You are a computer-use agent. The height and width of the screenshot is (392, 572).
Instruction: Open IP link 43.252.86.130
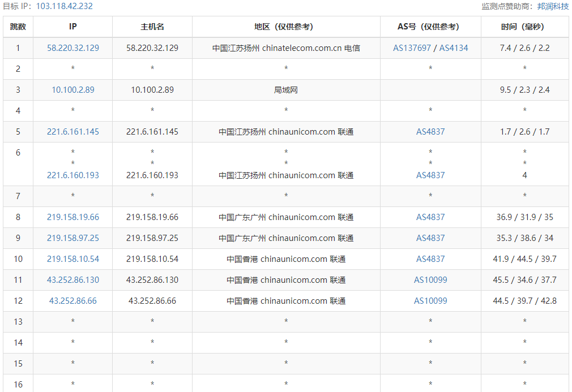(73, 280)
